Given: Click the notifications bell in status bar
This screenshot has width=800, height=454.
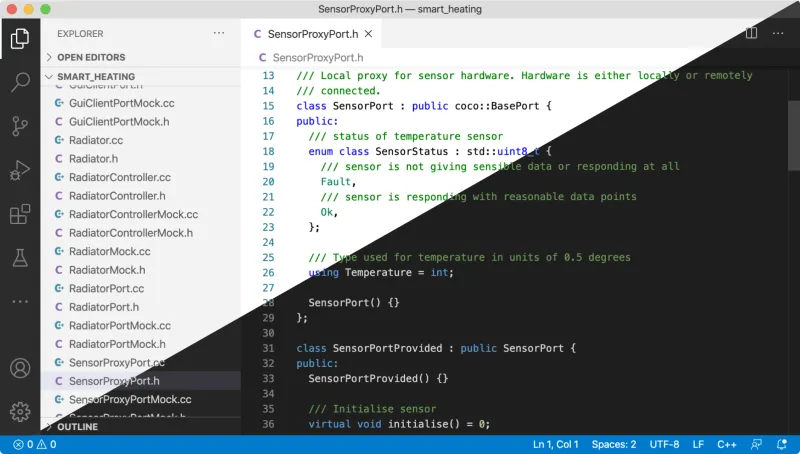Looking at the screenshot, I should point(782,444).
